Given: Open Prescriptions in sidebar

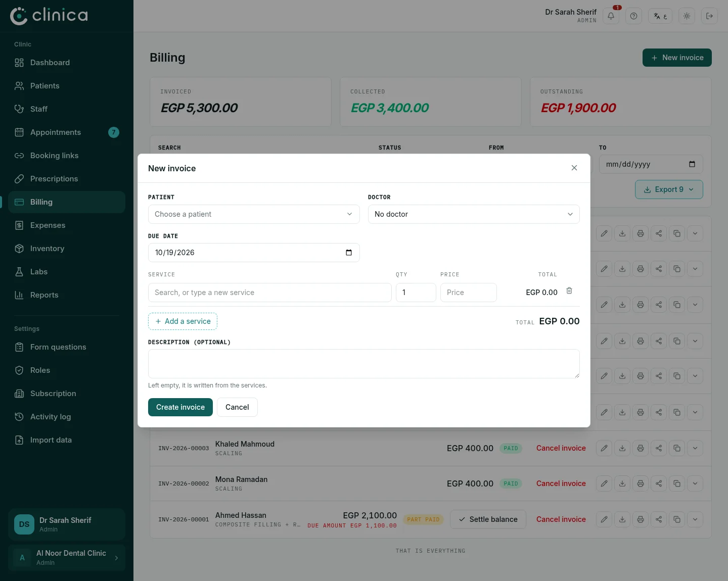Looking at the screenshot, I should coord(67,179).
